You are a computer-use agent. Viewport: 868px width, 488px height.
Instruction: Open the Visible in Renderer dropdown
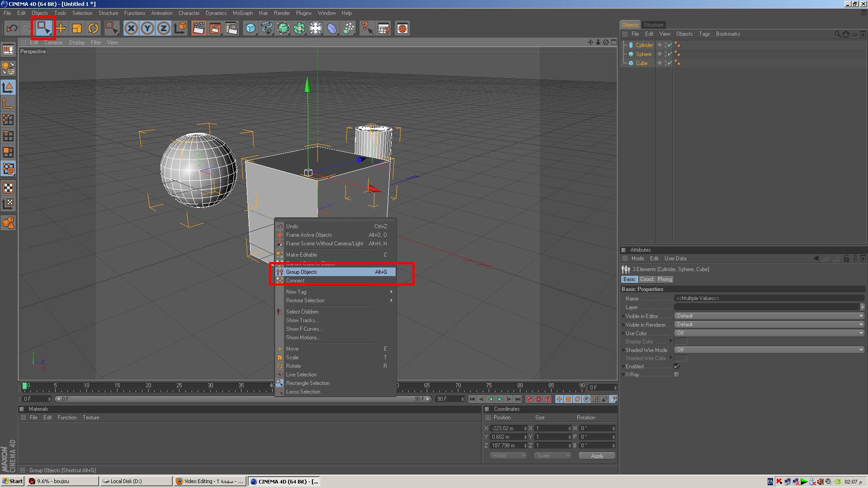(x=769, y=324)
